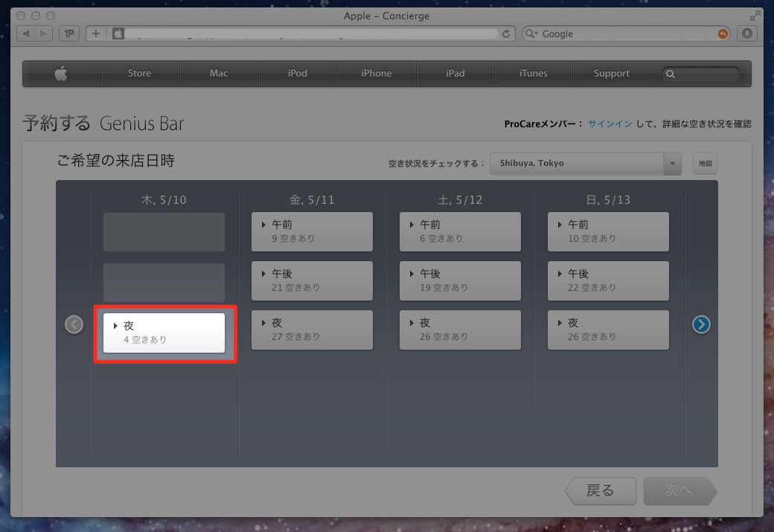Show previous dates with the left arrow
The width and height of the screenshot is (774, 532).
pos(74,324)
